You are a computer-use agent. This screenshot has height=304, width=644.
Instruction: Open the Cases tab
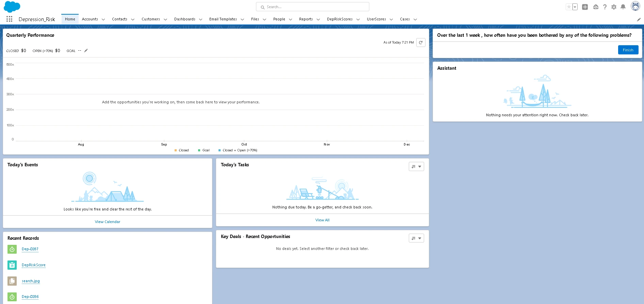pos(405,19)
